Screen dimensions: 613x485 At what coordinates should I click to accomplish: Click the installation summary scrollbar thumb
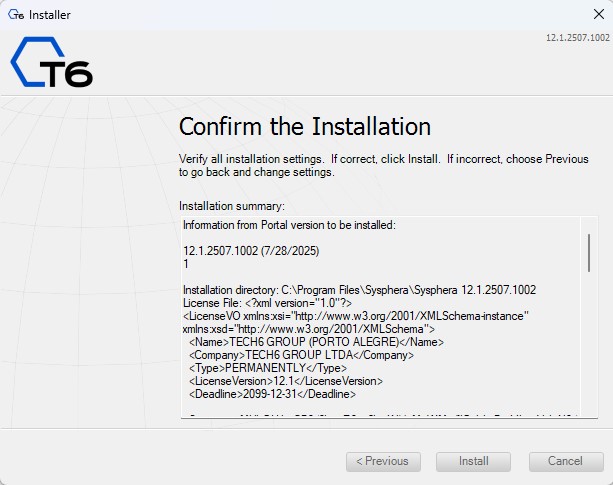tap(589, 253)
